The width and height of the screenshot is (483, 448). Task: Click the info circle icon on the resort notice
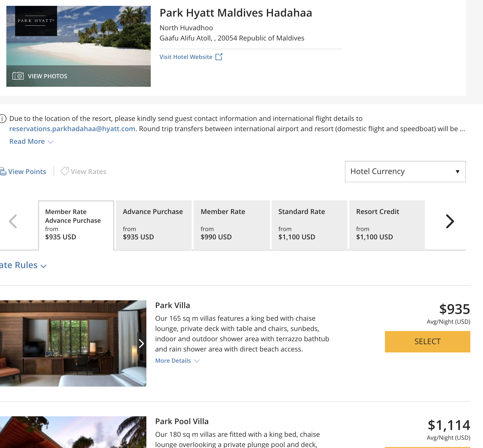3,119
